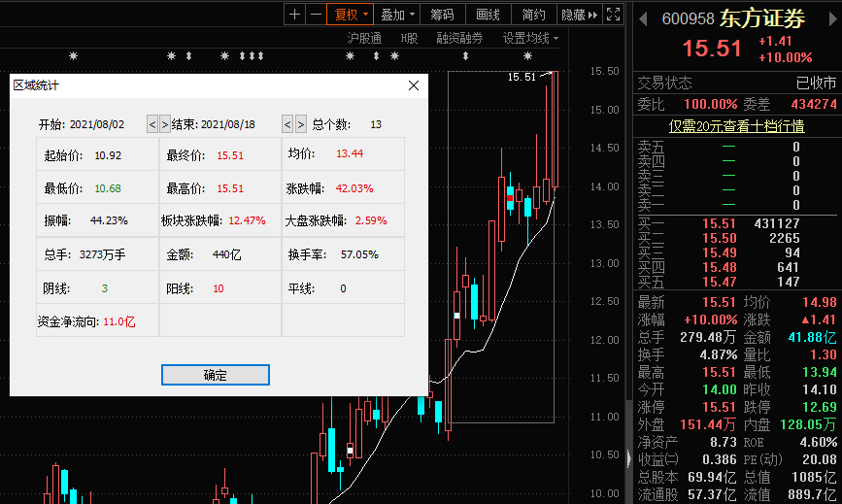The width and height of the screenshot is (842, 504).
Task: Toggle the 融资融券 margin trading overlay
Action: tap(459, 38)
